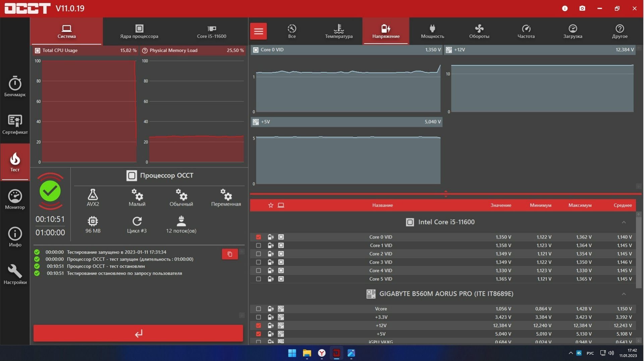Open Частота frequency tab
The width and height of the screenshot is (644, 361).
tap(526, 31)
